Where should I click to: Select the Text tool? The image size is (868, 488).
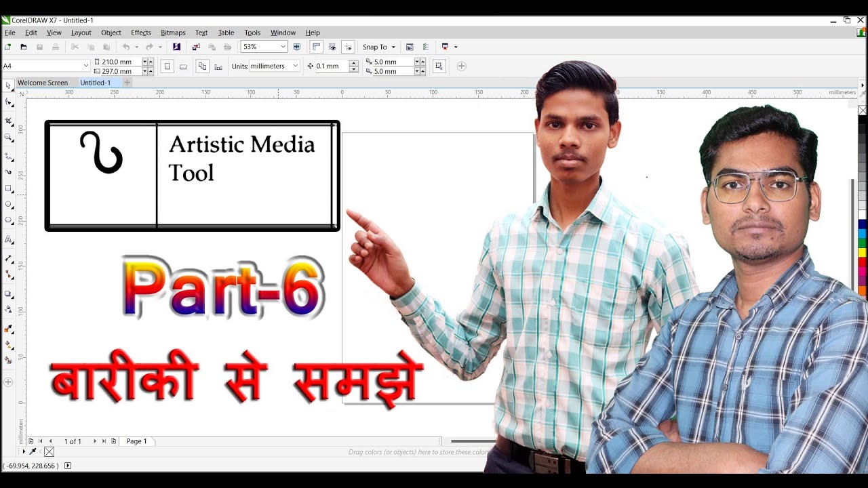click(x=8, y=239)
